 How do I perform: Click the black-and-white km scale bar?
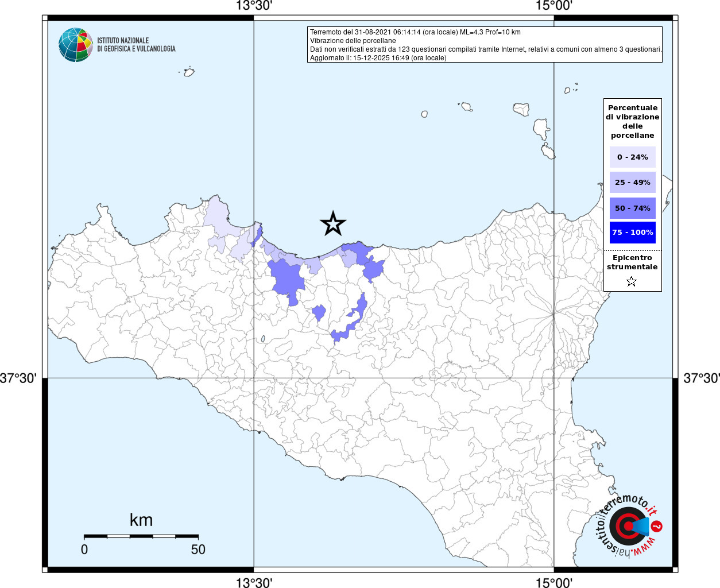(x=141, y=536)
